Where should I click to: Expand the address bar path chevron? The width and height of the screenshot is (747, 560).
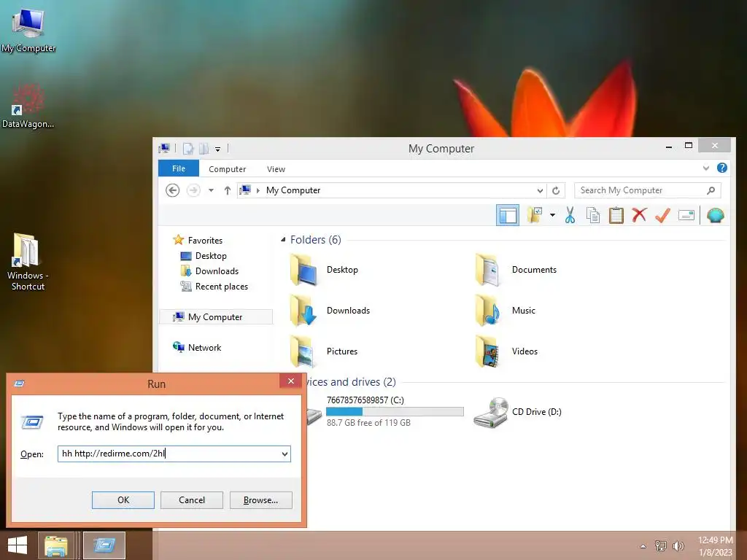coord(258,190)
